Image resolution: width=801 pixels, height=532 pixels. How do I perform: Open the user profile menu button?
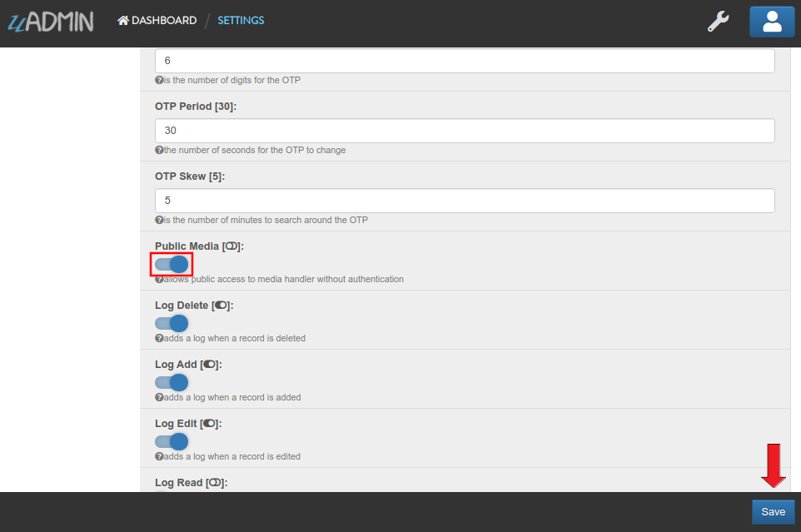click(772, 22)
